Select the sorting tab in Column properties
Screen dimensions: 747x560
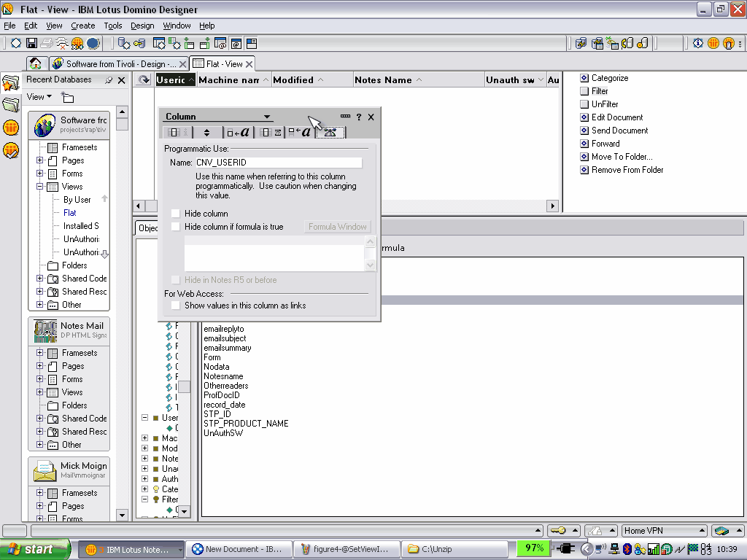pyautogui.click(x=206, y=133)
